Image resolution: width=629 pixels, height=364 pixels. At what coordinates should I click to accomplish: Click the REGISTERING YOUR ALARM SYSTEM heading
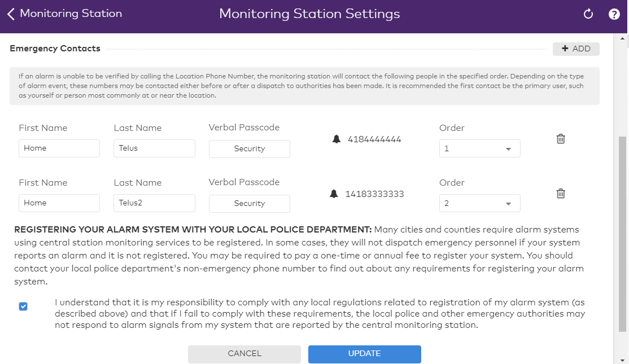[x=193, y=230]
